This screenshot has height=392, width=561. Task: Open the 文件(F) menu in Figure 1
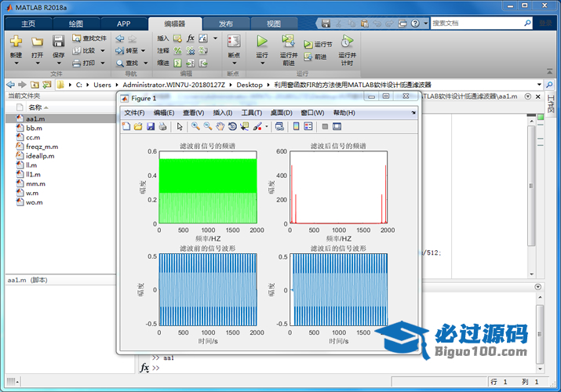tap(134, 113)
